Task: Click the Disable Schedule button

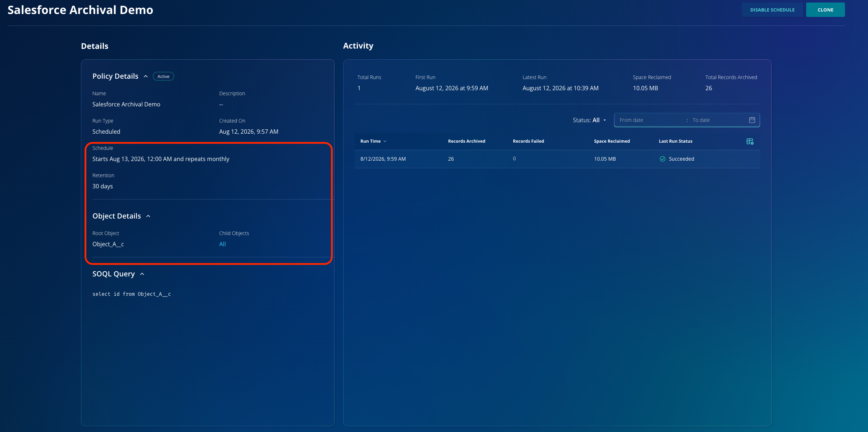Action: pyautogui.click(x=772, y=10)
